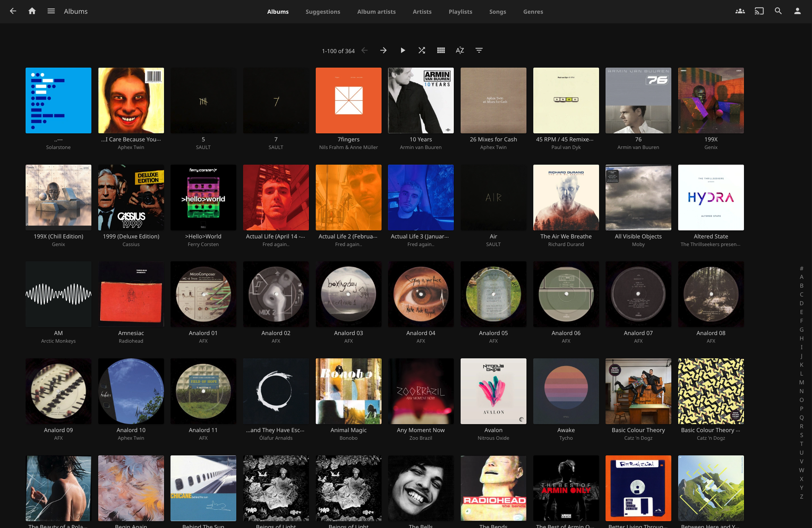Open the hamburger menu
812x528 pixels.
coord(51,11)
